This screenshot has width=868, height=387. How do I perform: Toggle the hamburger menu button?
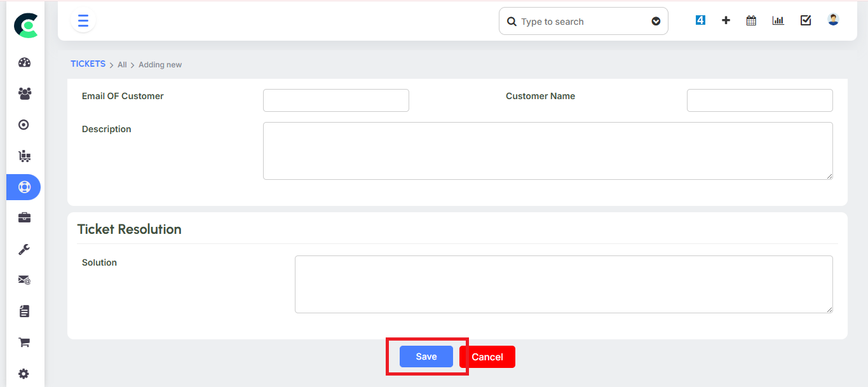coord(83,21)
